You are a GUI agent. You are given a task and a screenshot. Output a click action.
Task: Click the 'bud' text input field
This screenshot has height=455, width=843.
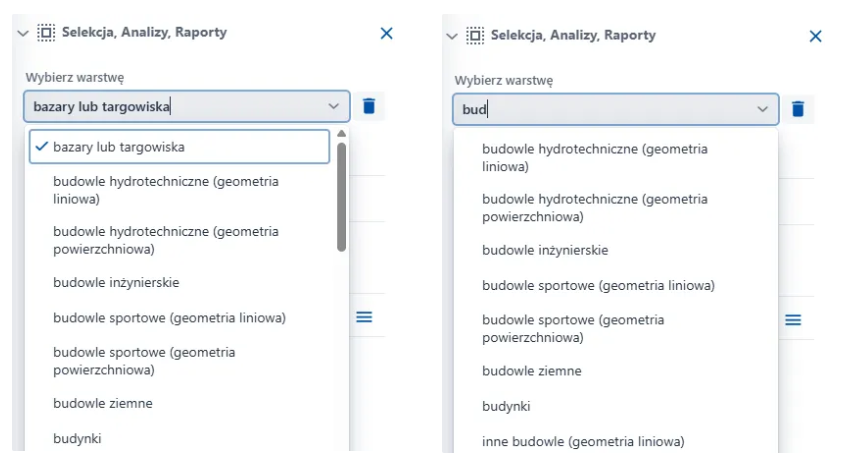coord(600,109)
